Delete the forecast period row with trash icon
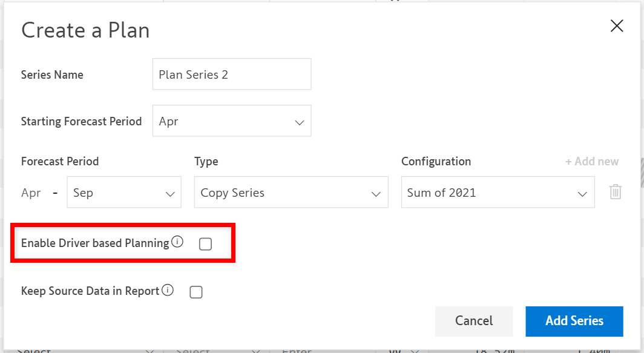Viewport: 644px width, 353px height. tap(615, 193)
